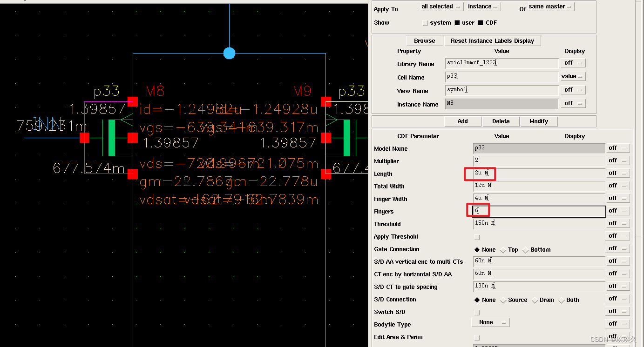Click the Instance Name field showing M8
The image size is (644, 347).
pos(502,104)
